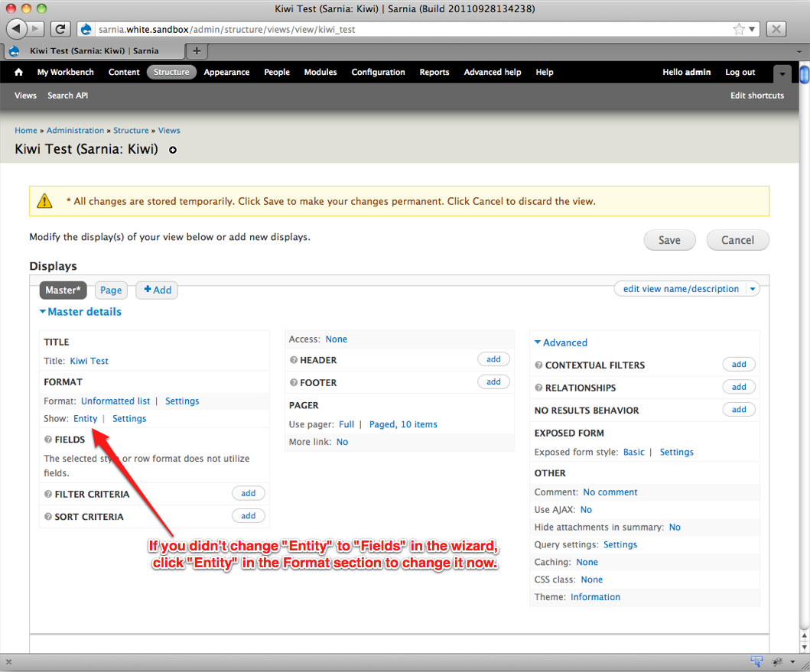Bookmark the page with the star icon
Screen dimensions: 810x672
[739, 29]
